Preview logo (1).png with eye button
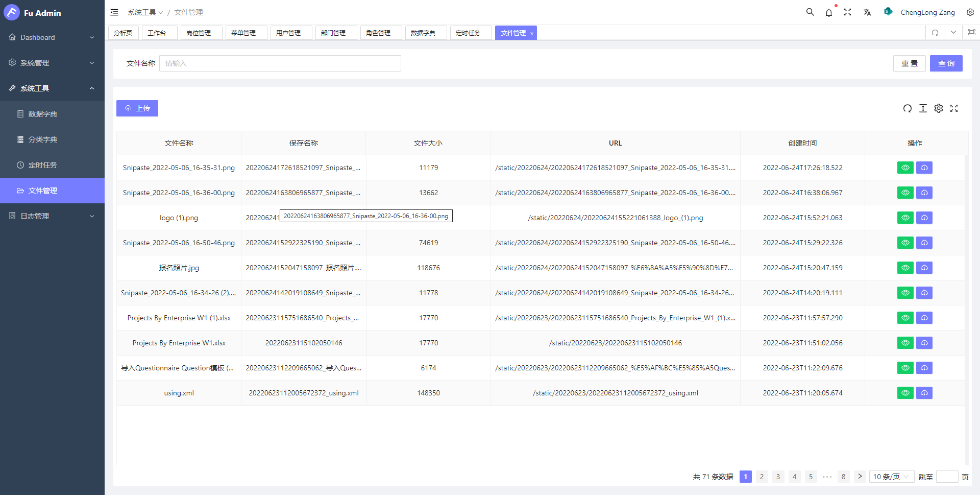Viewport: 980px width, 495px height. pos(905,218)
